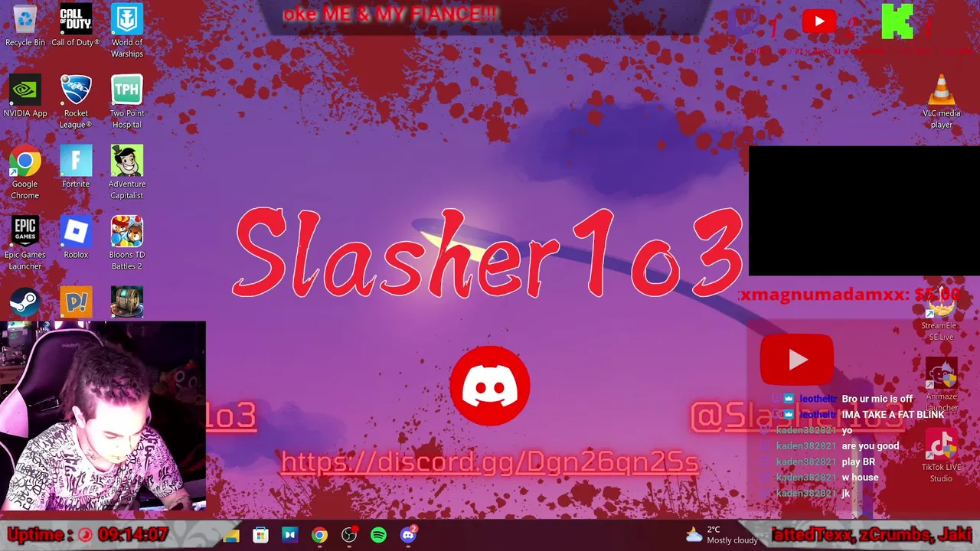
Task: Click chat message "are you good"
Action: (871, 446)
